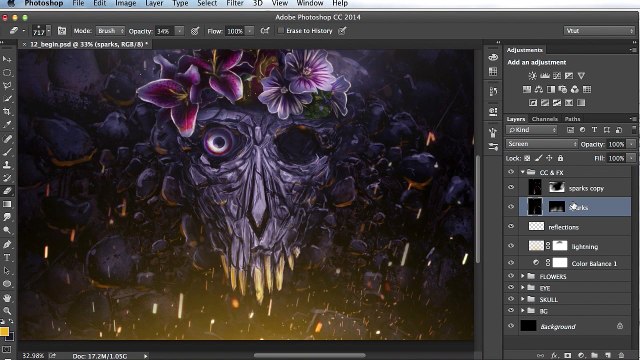Switch to the Channels tab
This screenshot has height=360, width=640.
click(x=544, y=119)
